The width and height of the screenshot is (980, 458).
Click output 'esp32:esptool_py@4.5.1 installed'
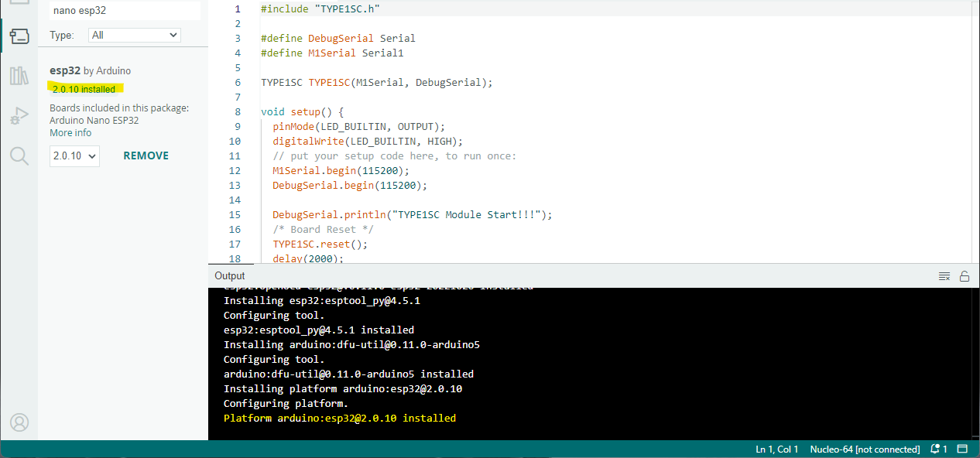319,330
